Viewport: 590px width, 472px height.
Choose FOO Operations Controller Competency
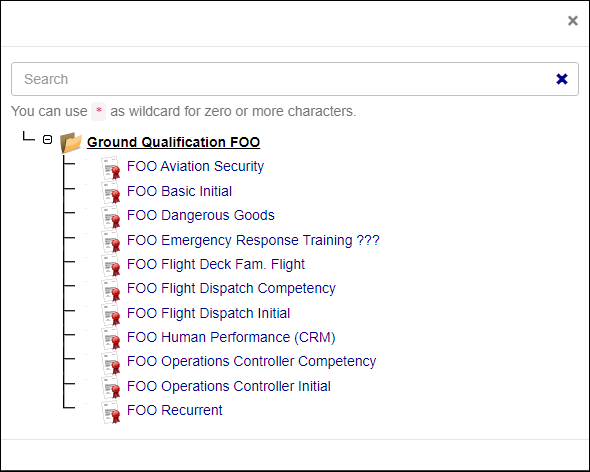point(251,361)
